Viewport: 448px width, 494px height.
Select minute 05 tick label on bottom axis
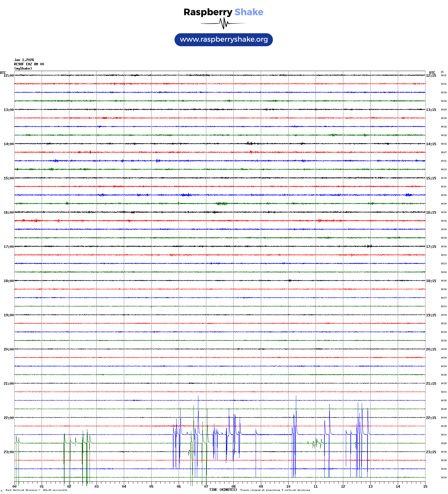coord(151,487)
